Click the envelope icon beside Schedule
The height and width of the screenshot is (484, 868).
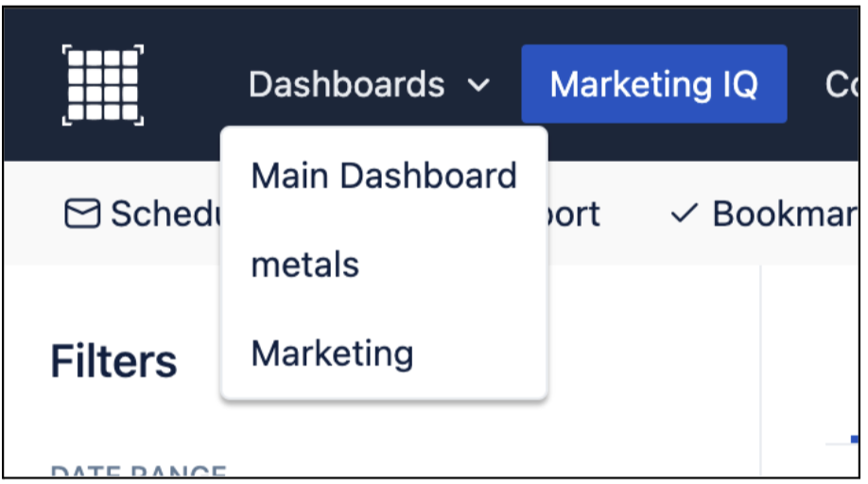click(81, 214)
